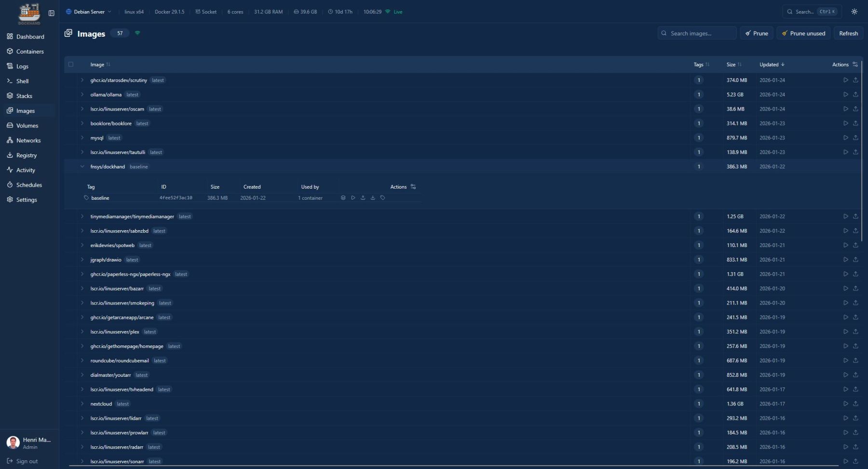The height and width of the screenshot is (469, 868).
Task: Open the Debian Server environment dropdown
Action: click(x=89, y=12)
